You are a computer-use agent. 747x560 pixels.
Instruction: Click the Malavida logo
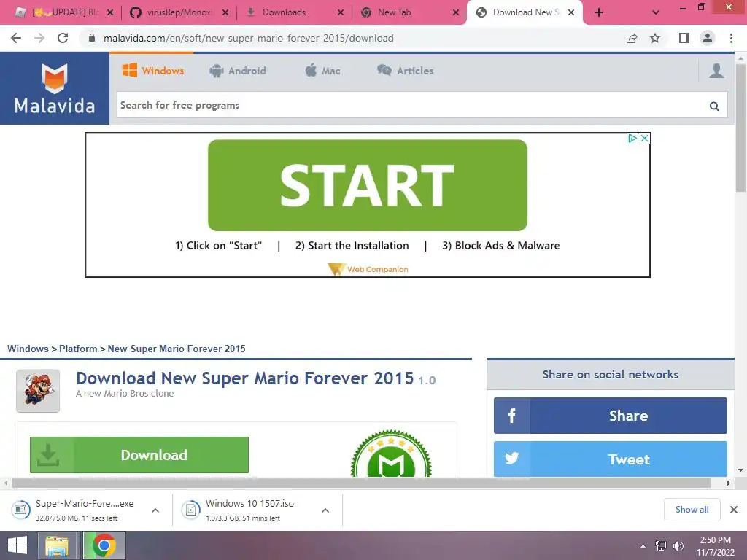click(54, 88)
